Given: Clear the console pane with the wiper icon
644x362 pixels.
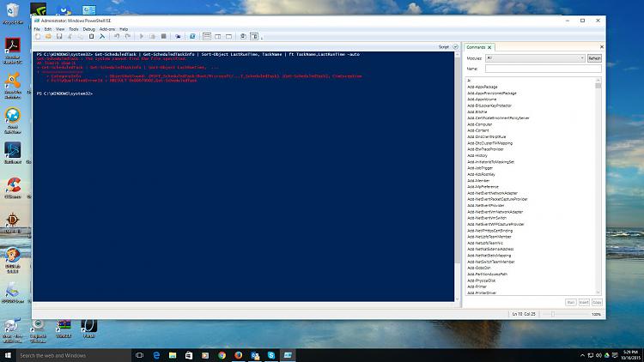Looking at the screenshot, I should click(102, 37).
